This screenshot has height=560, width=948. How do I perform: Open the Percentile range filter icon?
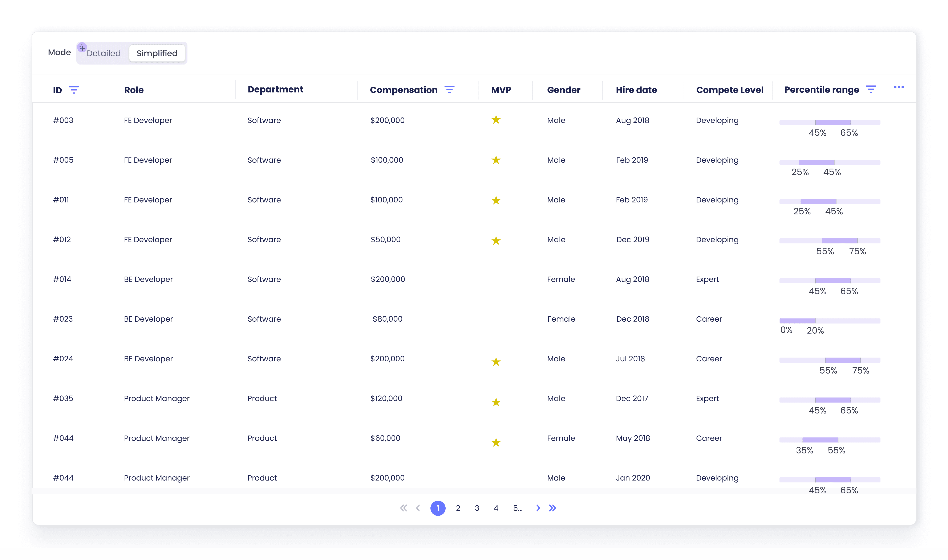[x=871, y=89]
